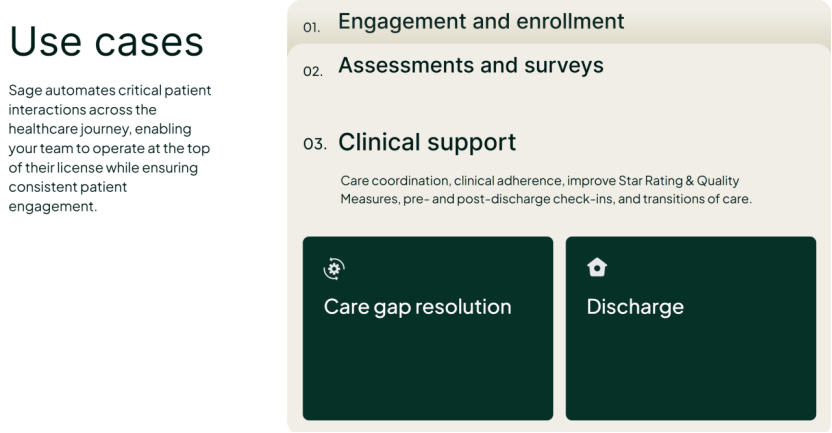Screen dimensions: 832x433
Task: Click empty lower area of Discharge card
Action: pyautogui.click(x=690, y=380)
